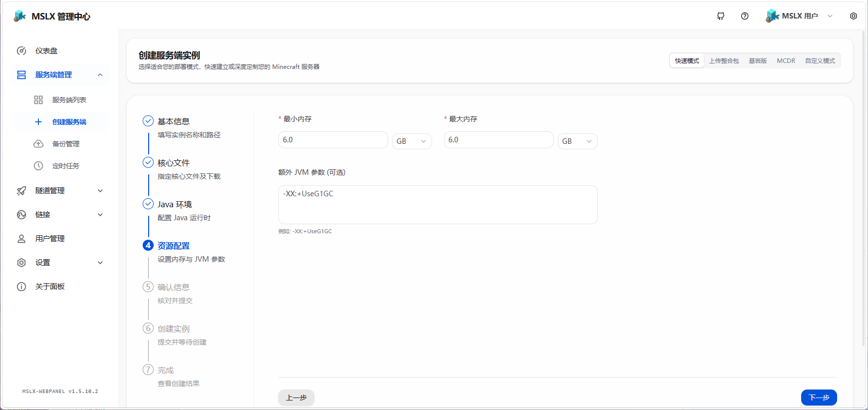The width and height of the screenshot is (868, 410).
Task: Focus the 最大内存 input field
Action: (x=499, y=140)
